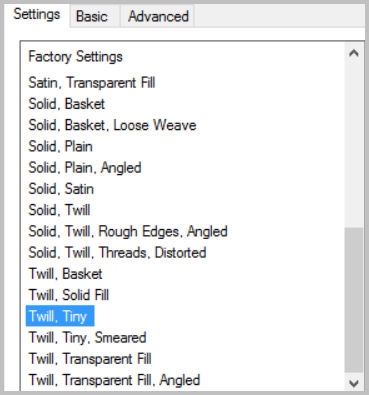
Task: Select the Twill, Basket preset
Action: point(65,274)
